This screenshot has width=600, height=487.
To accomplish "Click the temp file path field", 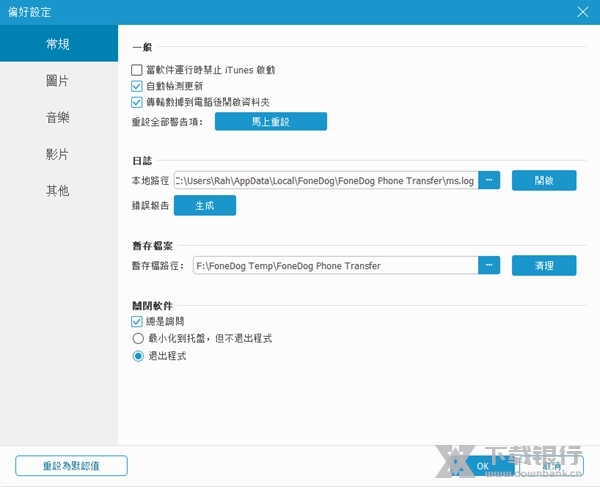I will [x=336, y=265].
